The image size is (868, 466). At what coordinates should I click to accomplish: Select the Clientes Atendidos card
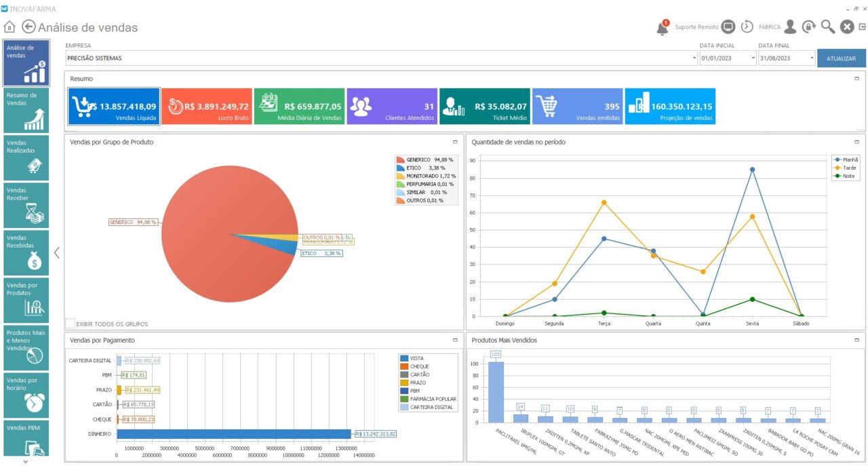(x=392, y=106)
